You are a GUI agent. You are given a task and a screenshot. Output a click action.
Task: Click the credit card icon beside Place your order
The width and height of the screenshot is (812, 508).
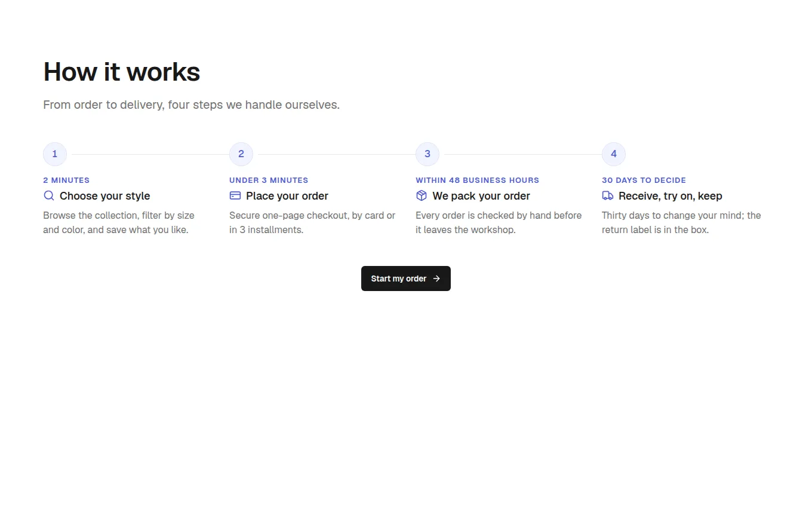235,195
